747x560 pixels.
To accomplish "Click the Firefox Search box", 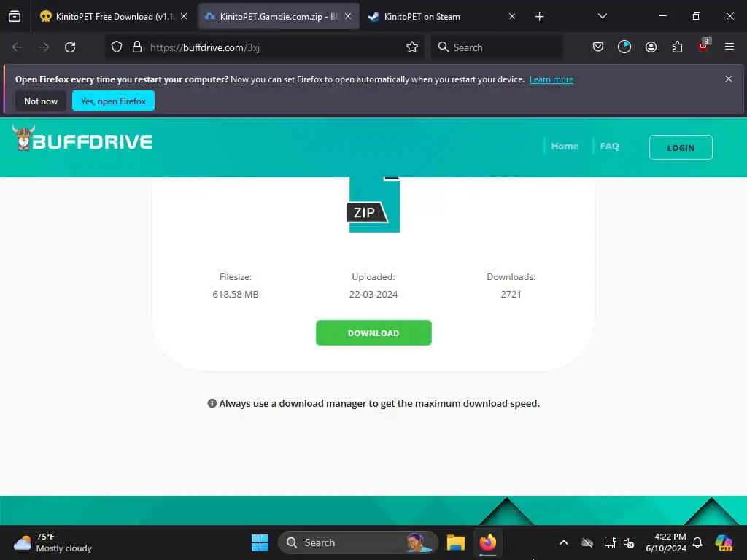I will point(497,47).
